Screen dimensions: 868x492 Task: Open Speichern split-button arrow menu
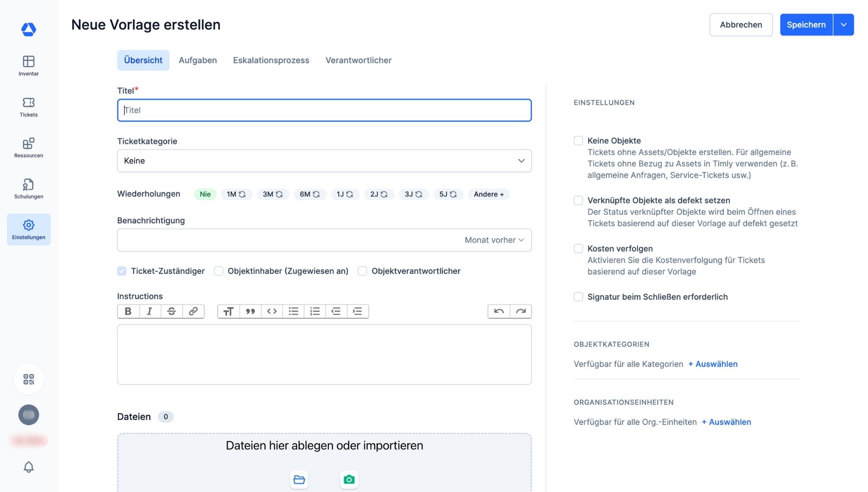(x=843, y=25)
